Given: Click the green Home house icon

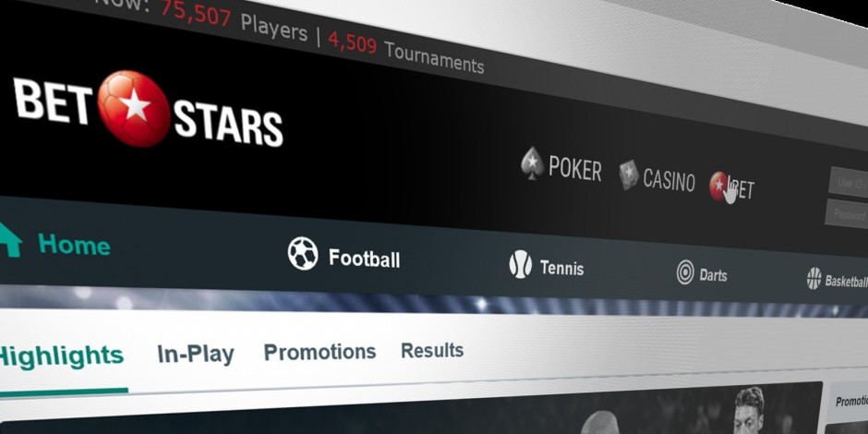Looking at the screenshot, I should point(10,240).
